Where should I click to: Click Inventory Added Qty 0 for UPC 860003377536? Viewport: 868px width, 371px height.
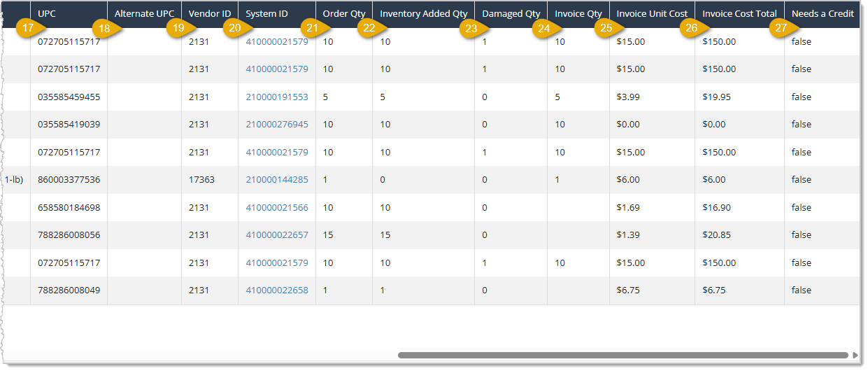(383, 180)
